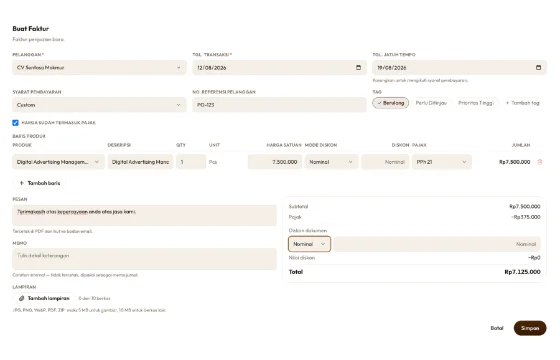Viewport: 560px width, 360px height.
Task: Focus the Qty field in product row
Action: 191,162
